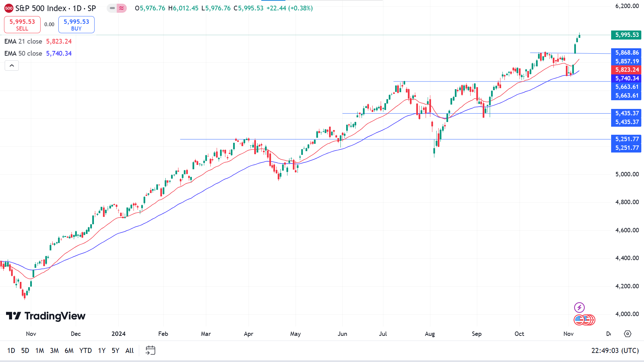Select the YTD time range
The height and width of the screenshot is (362, 644).
[86, 351]
